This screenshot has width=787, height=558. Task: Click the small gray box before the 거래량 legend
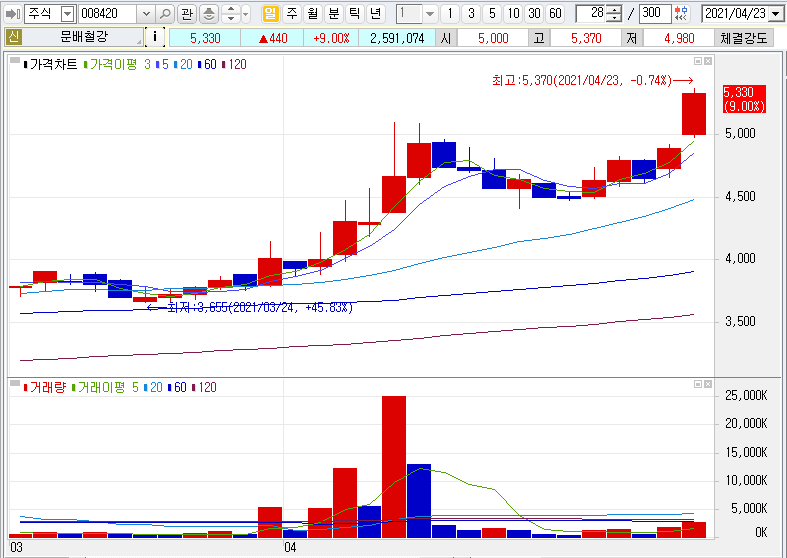[x=15, y=383]
